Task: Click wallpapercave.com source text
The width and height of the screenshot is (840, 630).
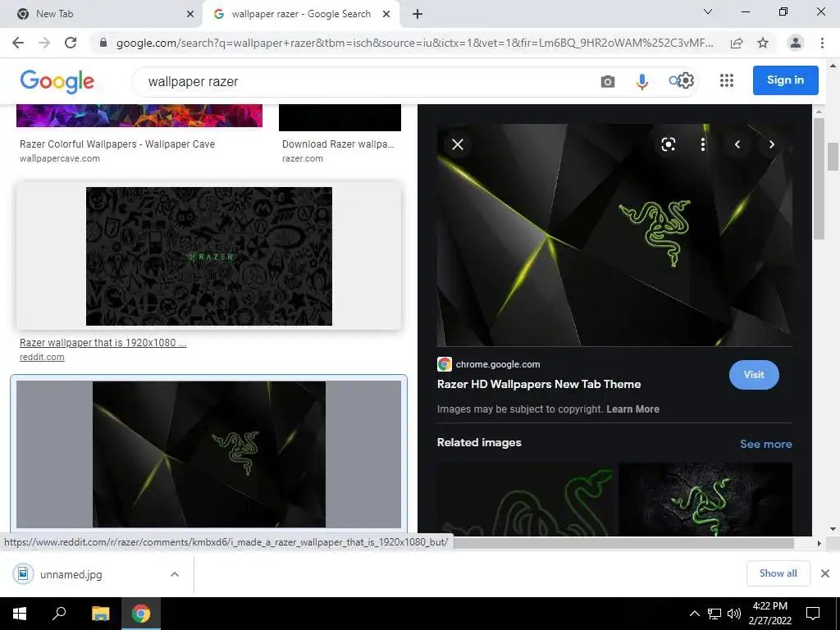Action: [59, 158]
